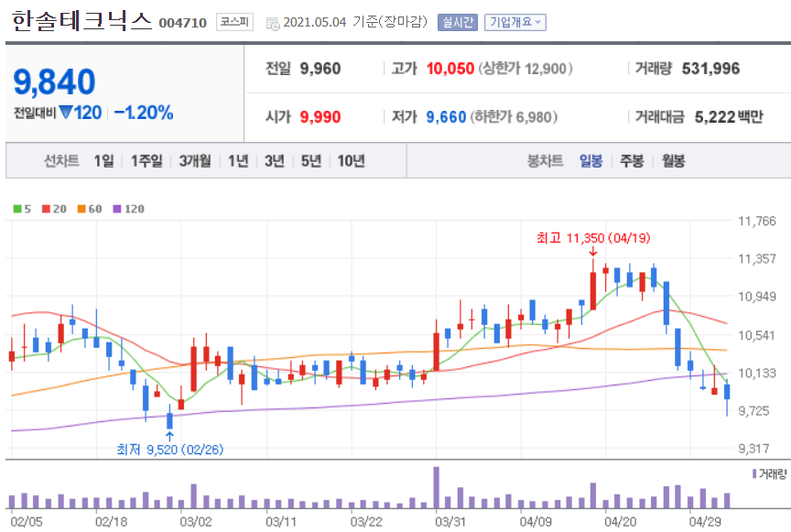Click the purple 120-day moving average swatch

point(117,209)
